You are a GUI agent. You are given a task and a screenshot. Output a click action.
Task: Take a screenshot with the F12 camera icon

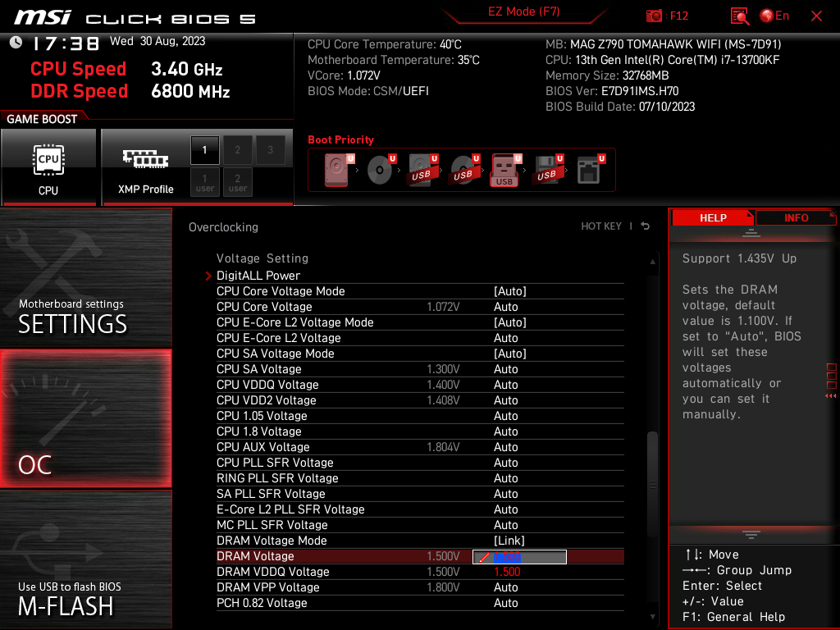click(x=654, y=16)
